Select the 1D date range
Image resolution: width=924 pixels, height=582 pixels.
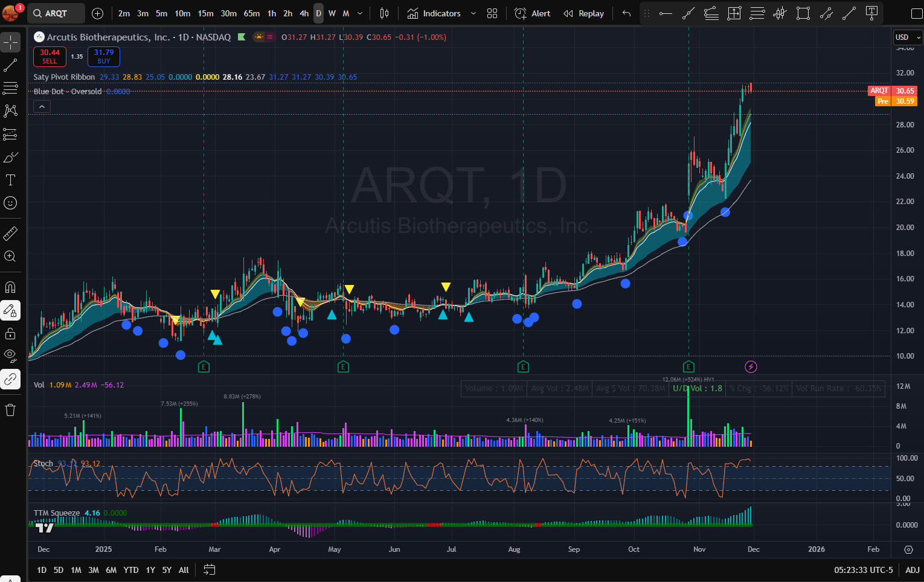point(42,570)
